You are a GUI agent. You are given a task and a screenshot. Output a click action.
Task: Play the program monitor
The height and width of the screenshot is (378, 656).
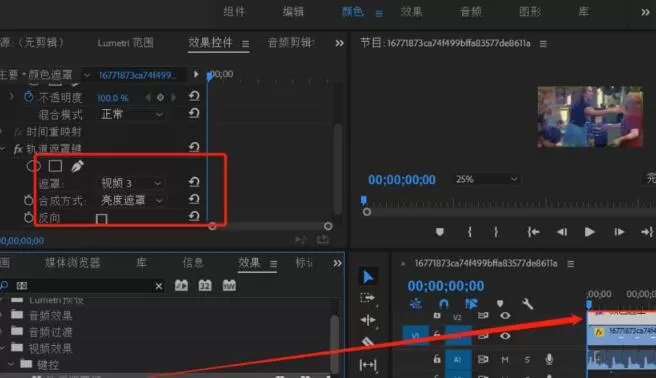coord(589,232)
